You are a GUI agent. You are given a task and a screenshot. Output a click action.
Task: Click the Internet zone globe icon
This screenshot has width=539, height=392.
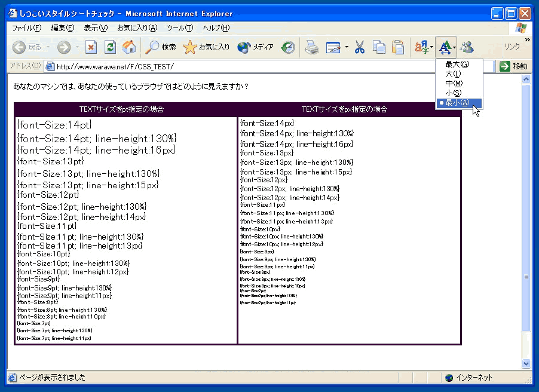coord(449,378)
